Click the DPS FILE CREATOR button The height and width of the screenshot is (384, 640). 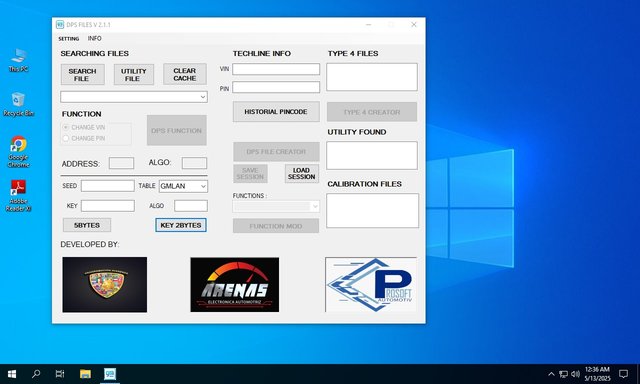click(276, 152)
